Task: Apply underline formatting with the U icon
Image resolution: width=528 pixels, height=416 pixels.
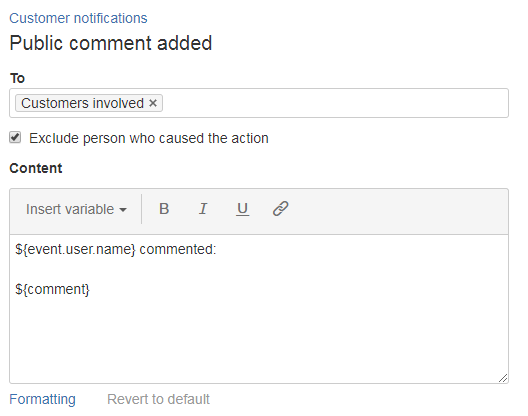Action: tap(242, 209)
